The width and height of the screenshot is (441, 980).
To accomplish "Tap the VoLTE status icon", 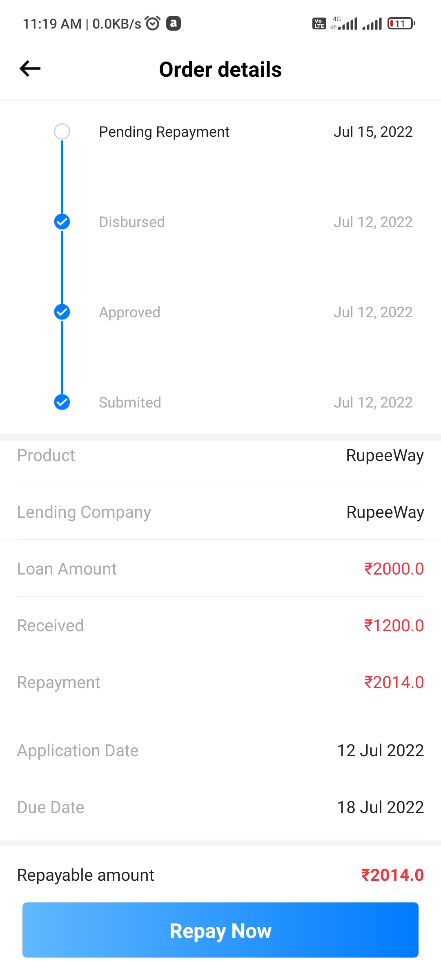I will [x=319, y=24].
